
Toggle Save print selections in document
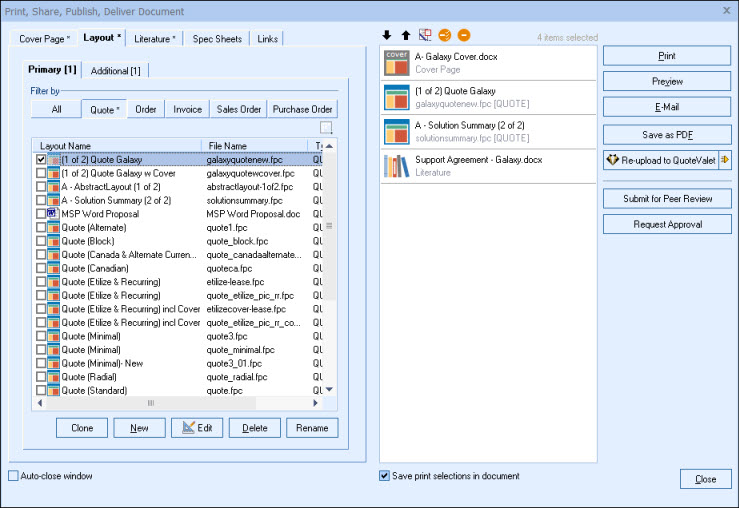tap(385, 476)
